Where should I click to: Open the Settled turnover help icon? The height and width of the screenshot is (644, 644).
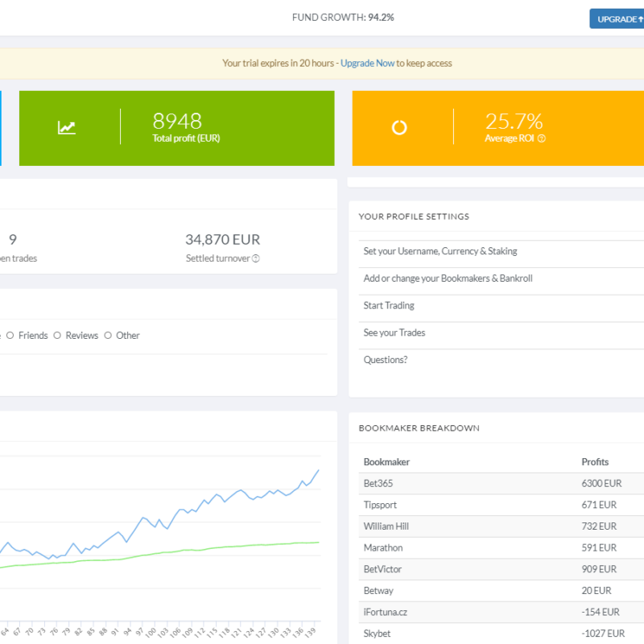256,259
